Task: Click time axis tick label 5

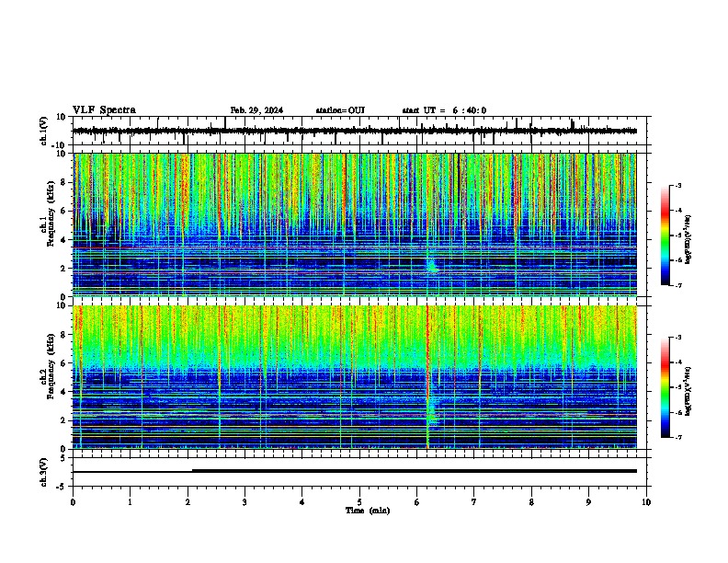Action: (x=359, y=502)
